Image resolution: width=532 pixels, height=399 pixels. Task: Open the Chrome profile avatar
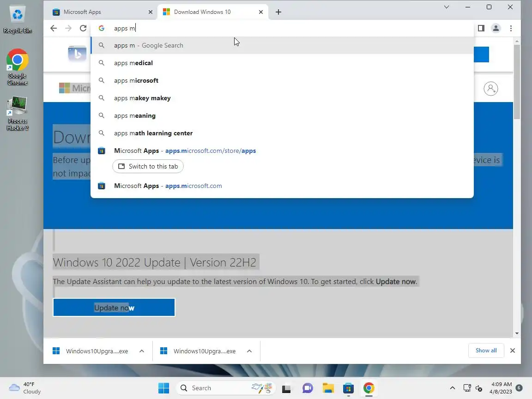click(496, 28)
